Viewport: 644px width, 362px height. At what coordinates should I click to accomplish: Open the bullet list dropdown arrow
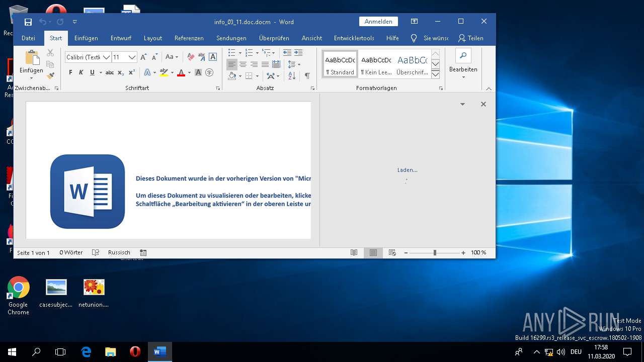240,53
